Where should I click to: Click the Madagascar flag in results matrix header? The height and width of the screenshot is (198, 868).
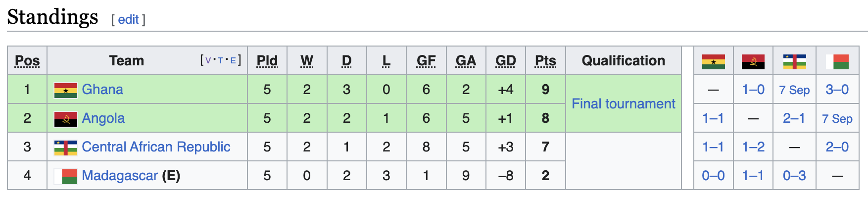click(837, 61)
